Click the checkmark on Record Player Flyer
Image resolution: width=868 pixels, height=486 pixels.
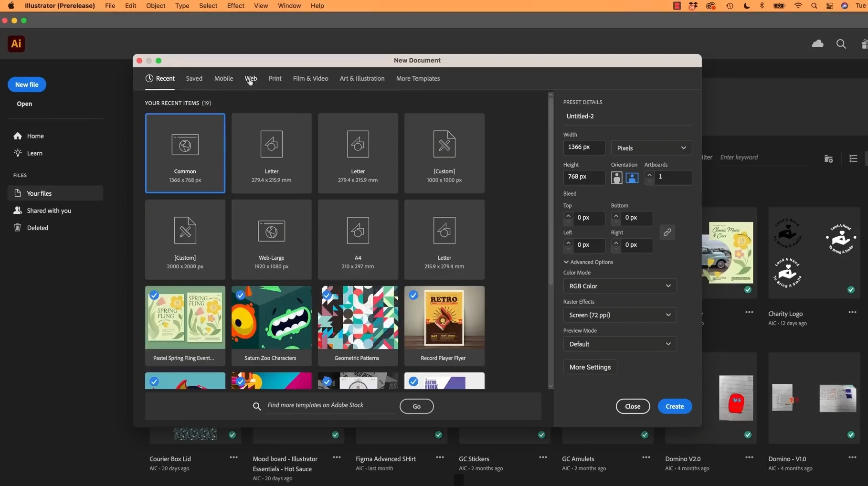click(x=413, y=295)
